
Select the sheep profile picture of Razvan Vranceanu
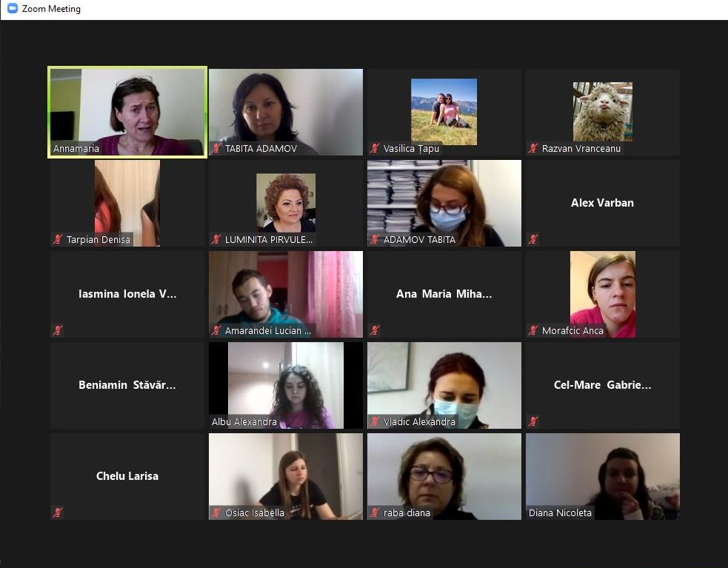coord(603,112)
